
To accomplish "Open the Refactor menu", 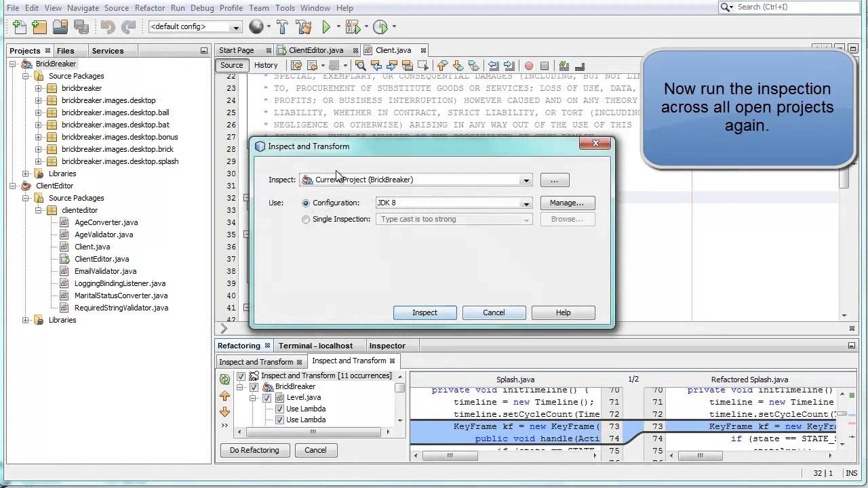I will tap(149, 8).
